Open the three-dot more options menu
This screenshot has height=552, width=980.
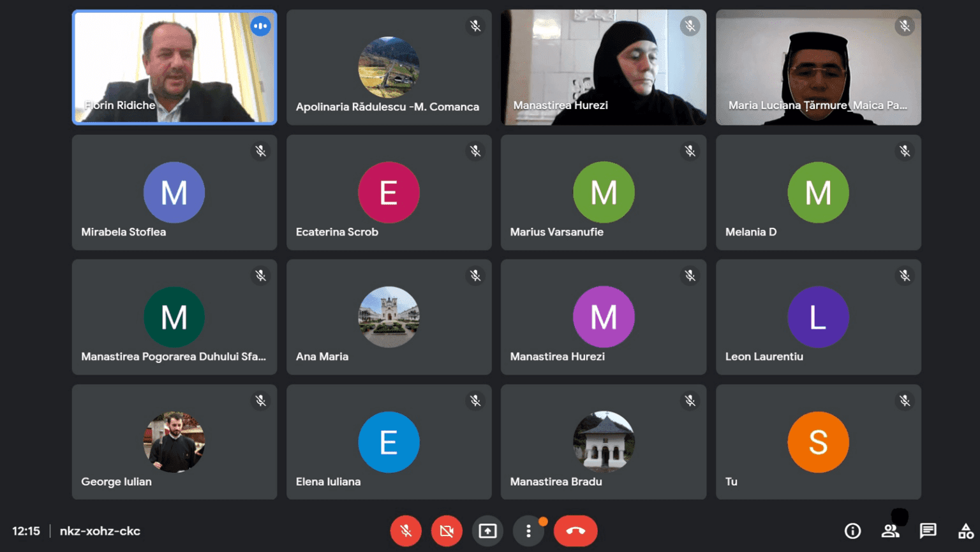[528, 531]
